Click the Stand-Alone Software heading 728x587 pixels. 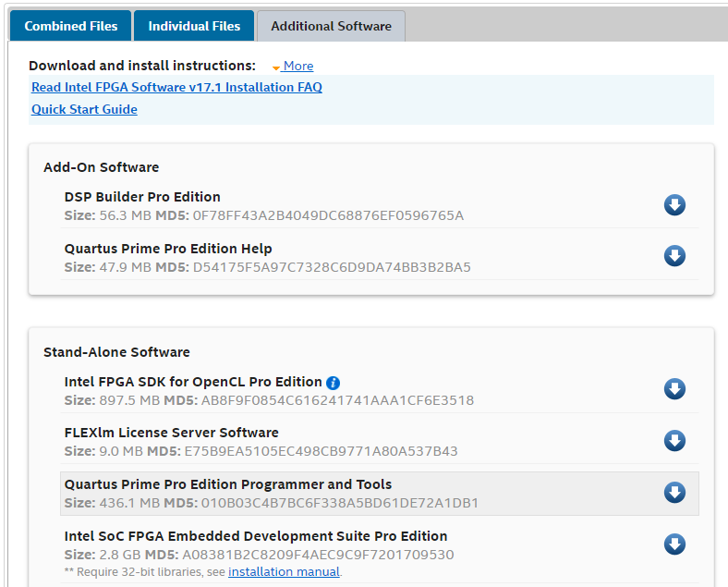(116, 352)
